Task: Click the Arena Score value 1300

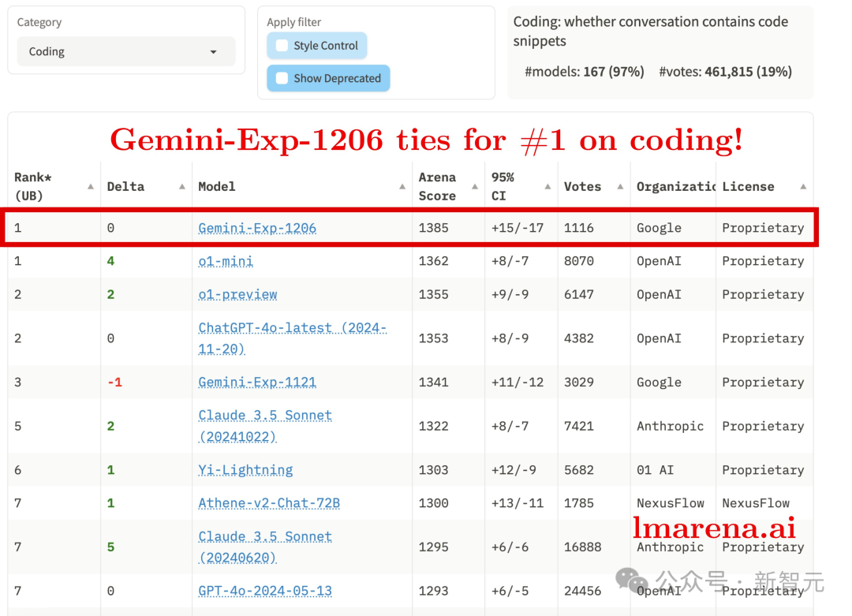Action: 434,503
